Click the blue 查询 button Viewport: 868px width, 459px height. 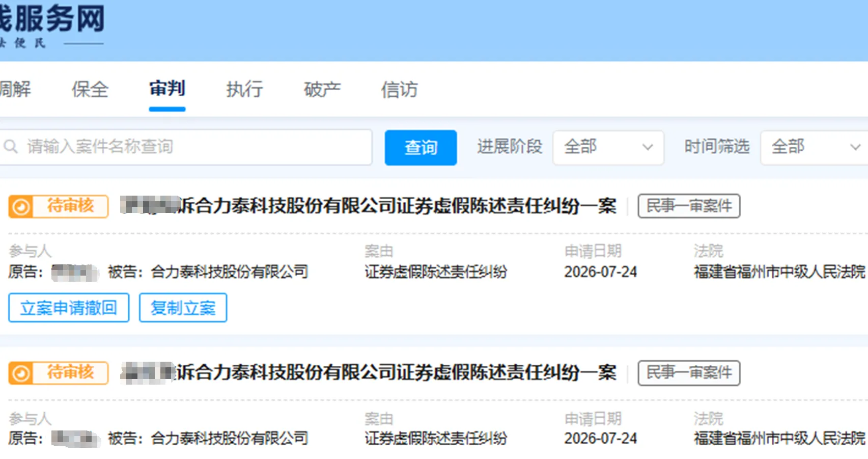pos(421,148)
